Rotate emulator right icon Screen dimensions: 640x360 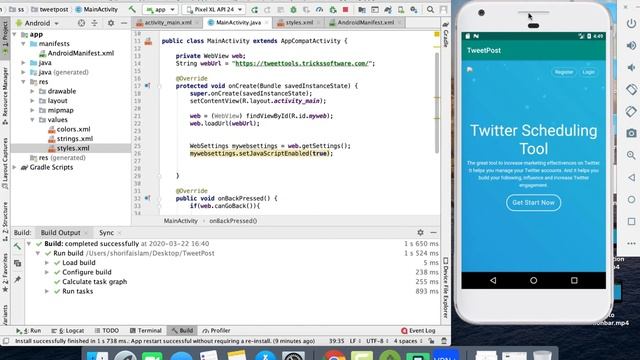point(631,111)
